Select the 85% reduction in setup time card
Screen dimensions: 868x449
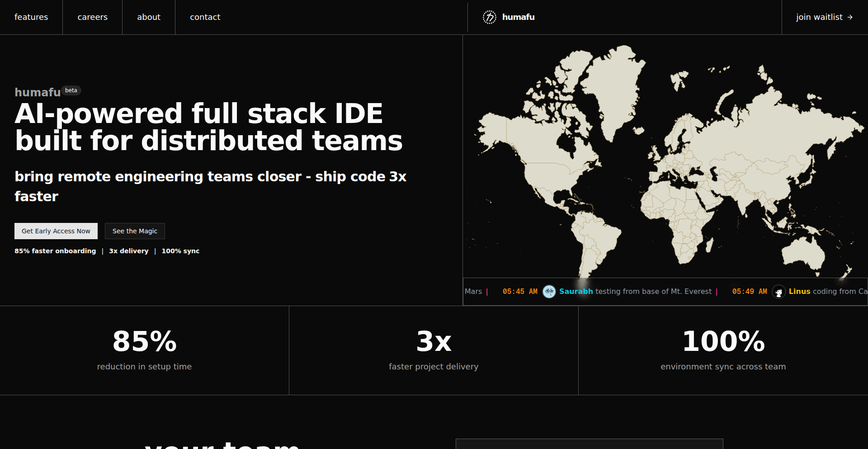tap(144, 350)
